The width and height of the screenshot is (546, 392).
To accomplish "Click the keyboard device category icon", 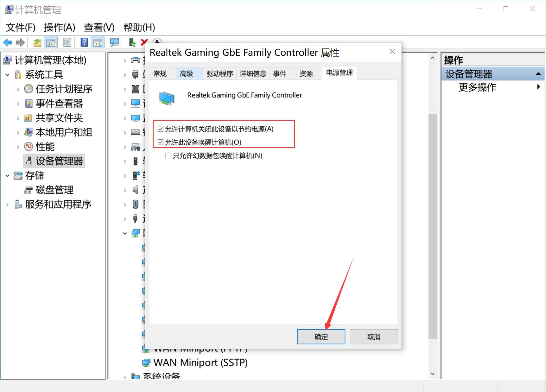I will coord(136,132).
